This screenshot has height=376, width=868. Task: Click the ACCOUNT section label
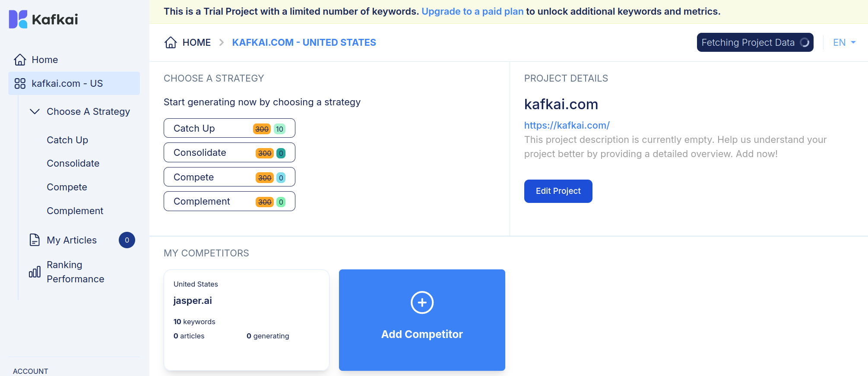pos(30,371)
